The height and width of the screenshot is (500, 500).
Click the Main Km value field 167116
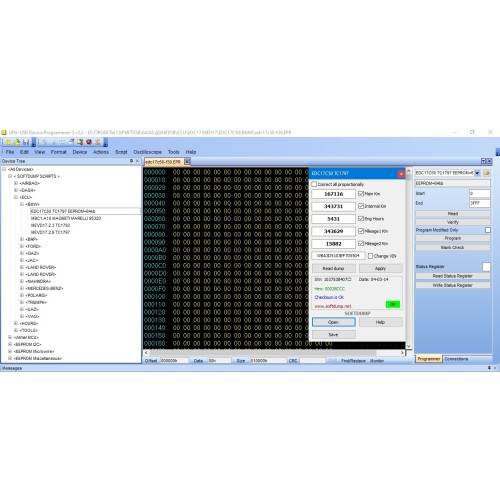333,194
